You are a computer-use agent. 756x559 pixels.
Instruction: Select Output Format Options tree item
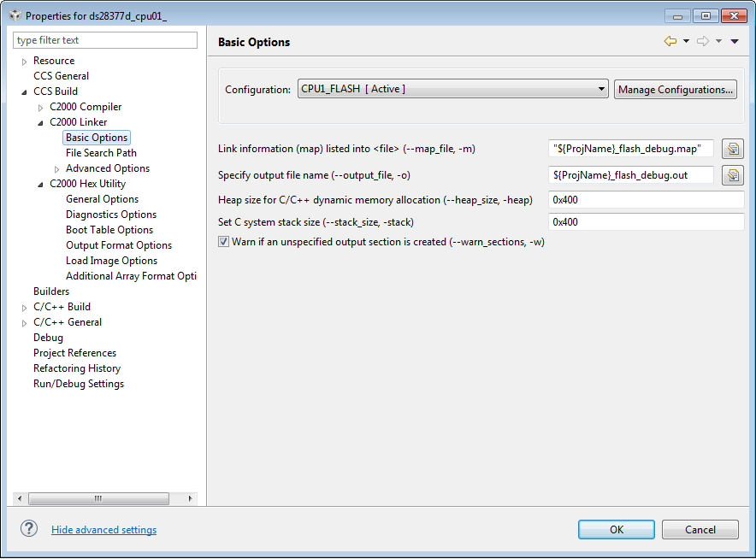(119, 245)
